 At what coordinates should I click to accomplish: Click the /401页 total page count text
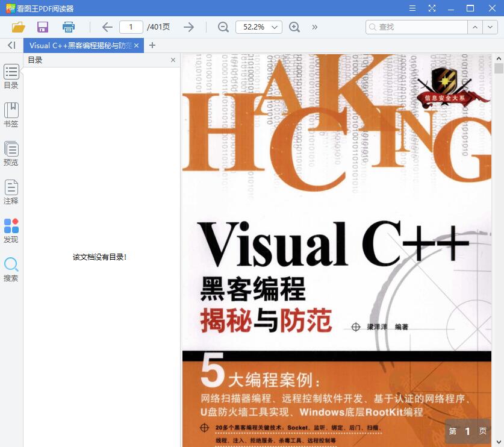(158, 27)
